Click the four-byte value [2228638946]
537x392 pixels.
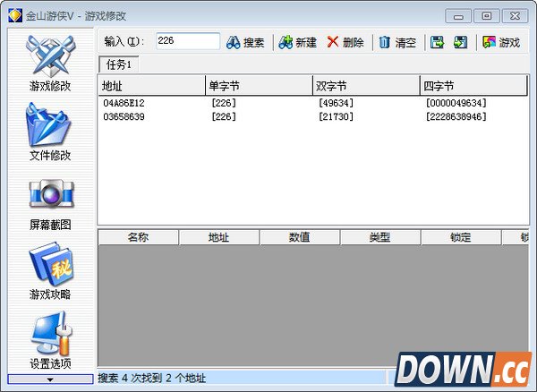tap(456, 116)
